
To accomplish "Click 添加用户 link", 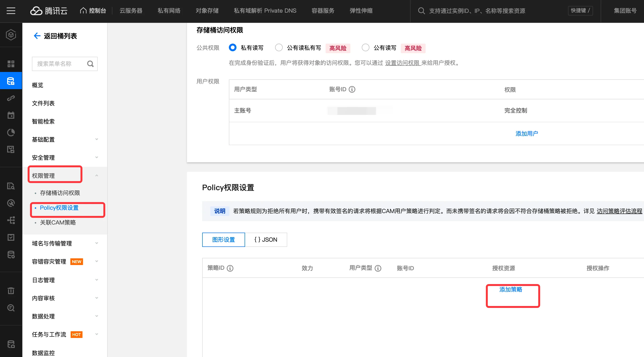I will [527, 134].
